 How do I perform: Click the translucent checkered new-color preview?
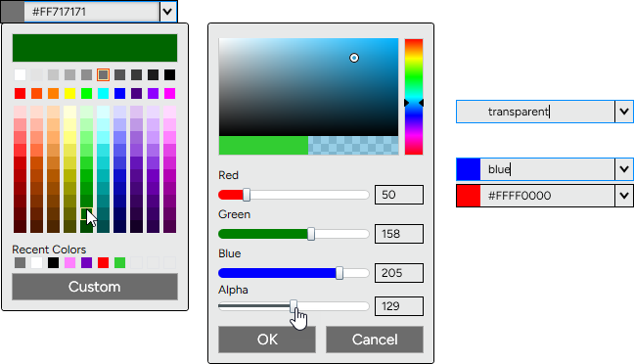pos(353,145)
